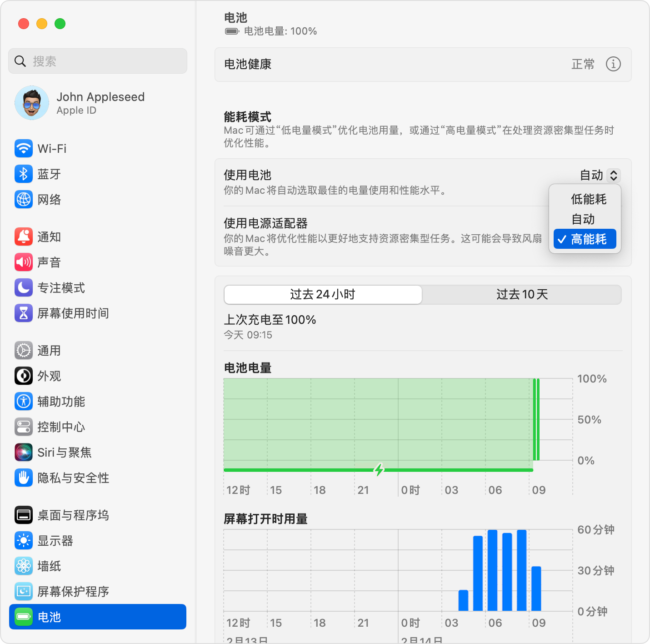
Task: Expand the search field in sidebar
Action: tap(97, 60)
